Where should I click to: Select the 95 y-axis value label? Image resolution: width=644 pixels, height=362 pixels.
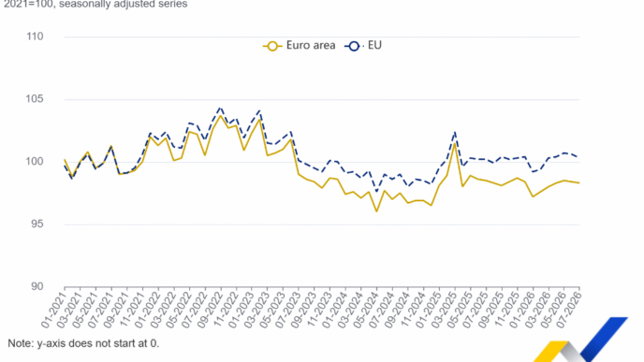coord(37,224)
